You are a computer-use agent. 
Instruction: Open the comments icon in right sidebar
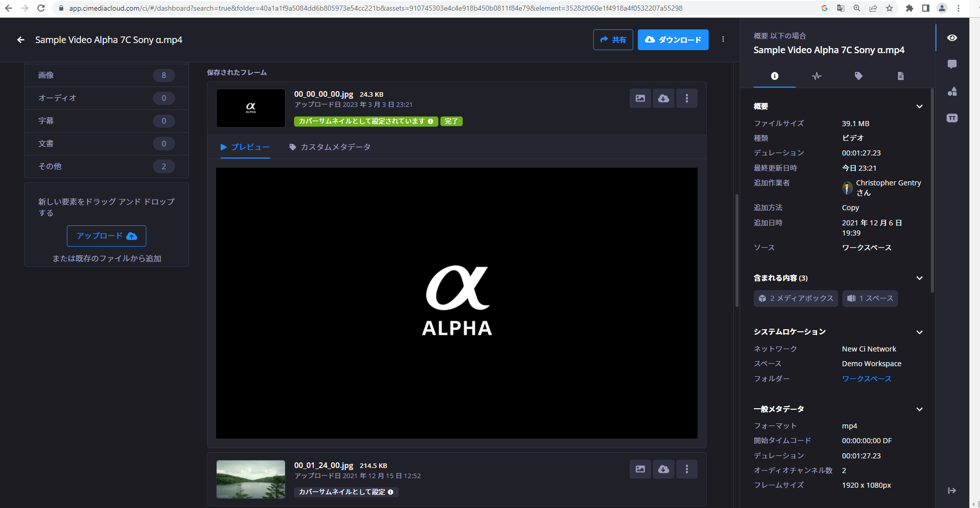[x=952, y=64]
